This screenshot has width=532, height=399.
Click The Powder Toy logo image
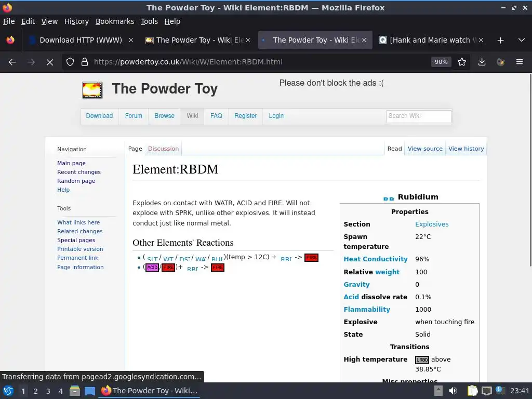[92, 90]
